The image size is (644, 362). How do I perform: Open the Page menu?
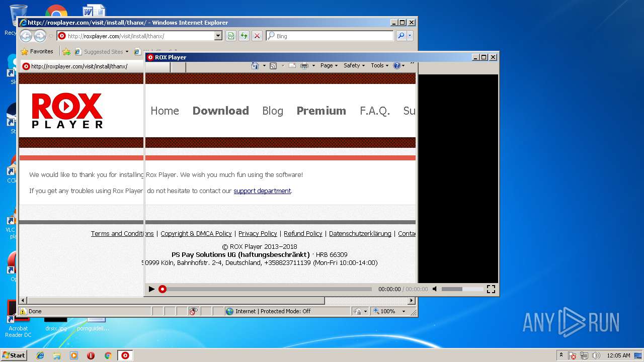point(329,65)
